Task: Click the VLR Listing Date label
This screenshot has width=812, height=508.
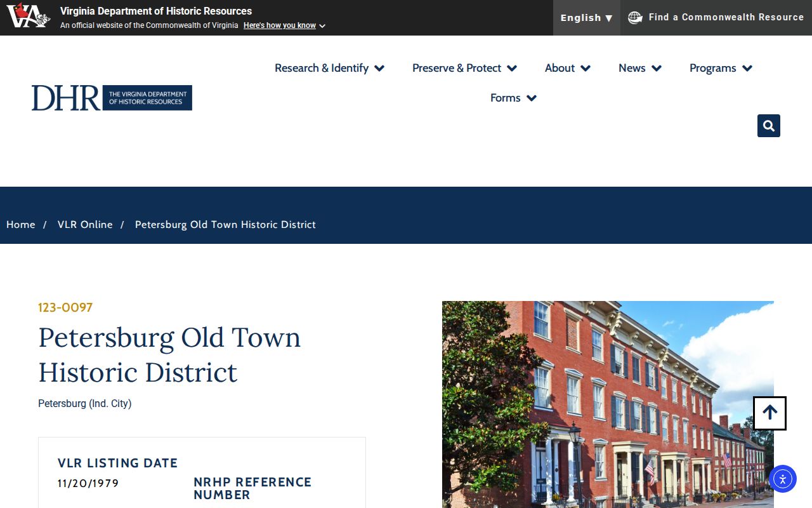Action: [x=117, y=463]
